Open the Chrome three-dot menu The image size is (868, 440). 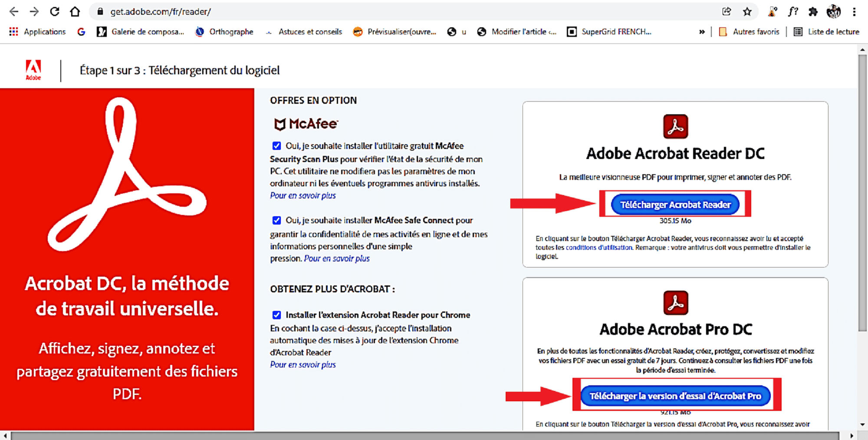tap(854, 12)
